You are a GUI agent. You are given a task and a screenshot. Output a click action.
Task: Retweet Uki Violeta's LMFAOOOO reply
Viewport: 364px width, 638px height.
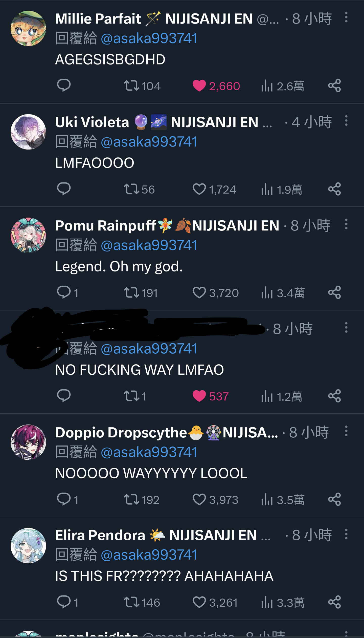[x=139, y=189]
